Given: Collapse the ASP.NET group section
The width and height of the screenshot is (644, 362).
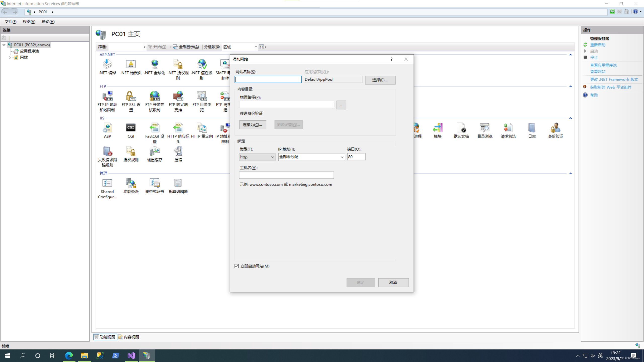Looking at the screenshot, I should [570, 55].
